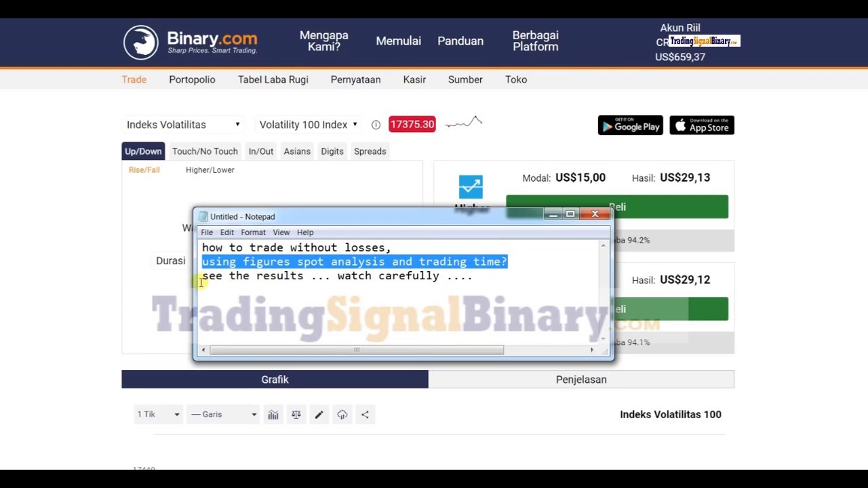Open the App Store badge
The height and width of the screenshot is (488, 868).
(702, 125)
